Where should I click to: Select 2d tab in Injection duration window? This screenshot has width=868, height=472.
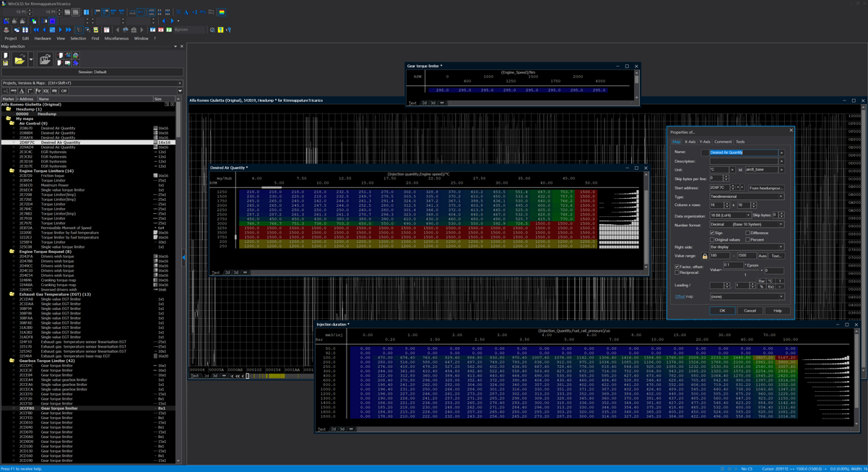click(x=333, y=429)
